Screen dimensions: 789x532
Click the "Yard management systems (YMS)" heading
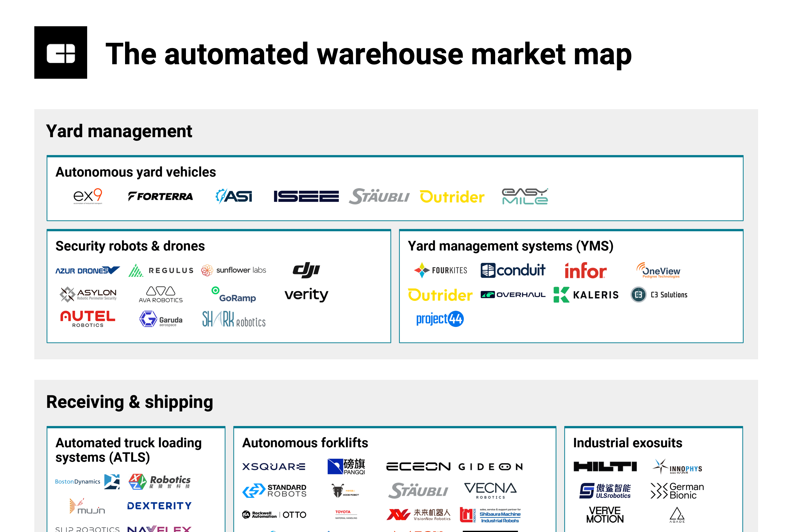click(x=511, y=246)
